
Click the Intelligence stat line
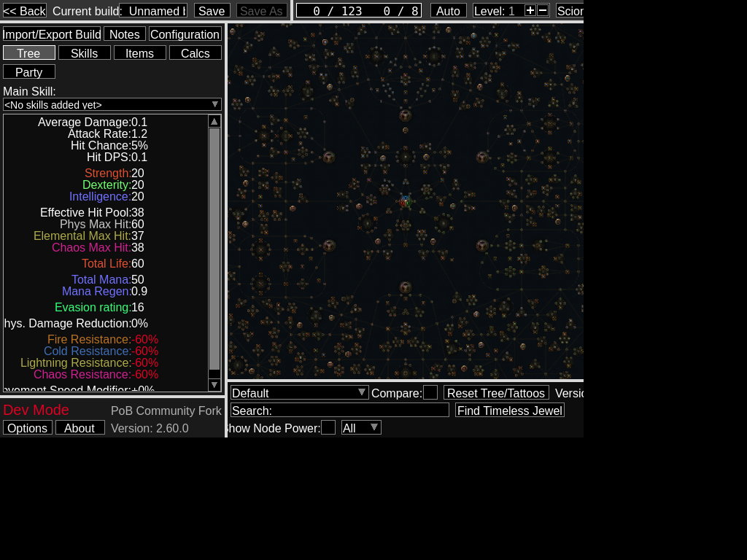107,196
